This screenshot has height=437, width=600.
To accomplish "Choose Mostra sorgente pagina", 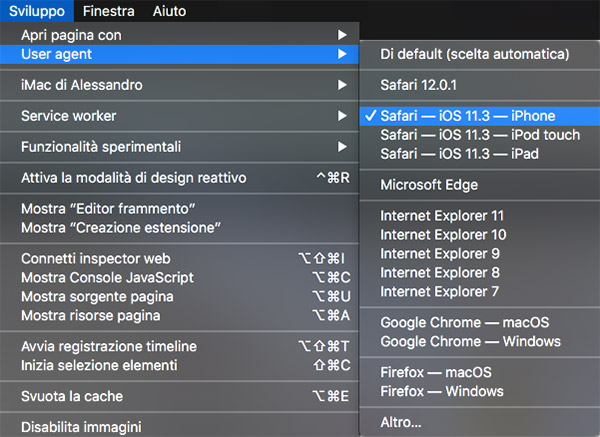I will click(179, 297).
